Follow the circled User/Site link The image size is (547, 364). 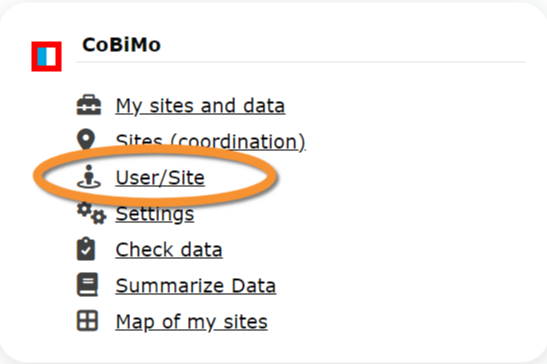160,178
